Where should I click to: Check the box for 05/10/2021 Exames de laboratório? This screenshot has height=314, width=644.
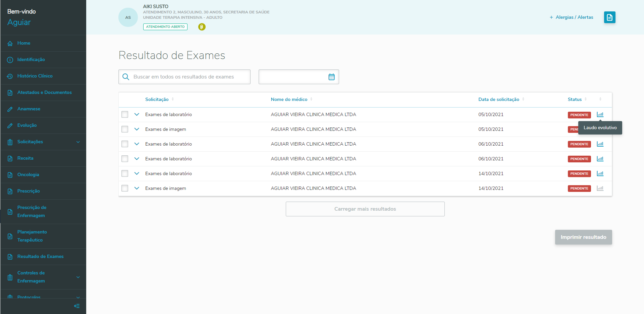(125, 114)
